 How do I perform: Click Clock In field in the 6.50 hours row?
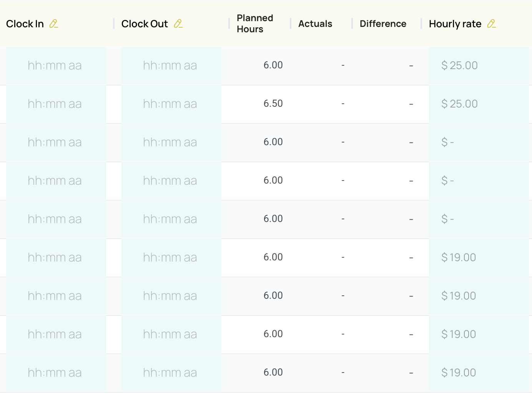click(56, 104)
